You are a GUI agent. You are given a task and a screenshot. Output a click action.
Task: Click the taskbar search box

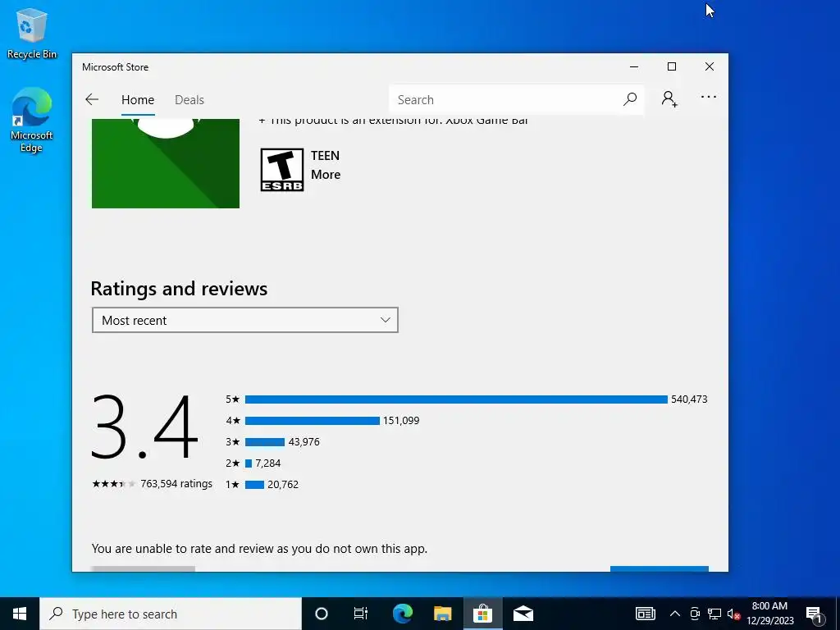171,614
